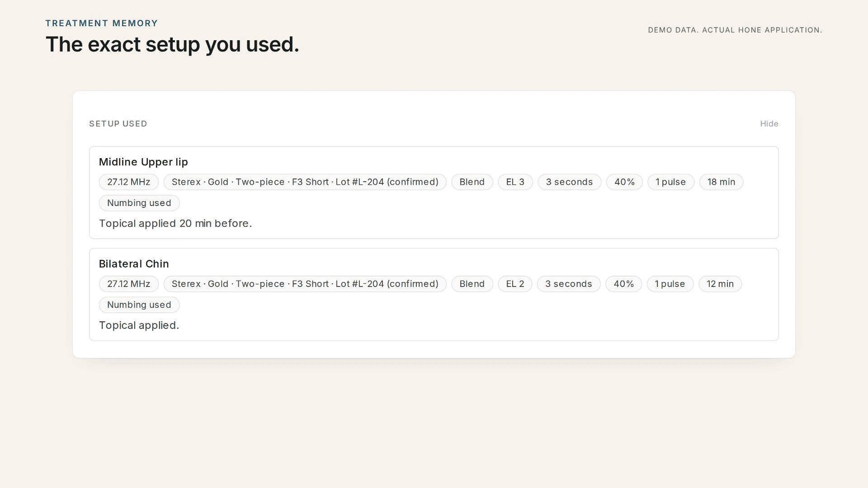The image size is (868, 488).
Task: Click the Topical applied 20 min before note
Action: (x=175, y=224)
